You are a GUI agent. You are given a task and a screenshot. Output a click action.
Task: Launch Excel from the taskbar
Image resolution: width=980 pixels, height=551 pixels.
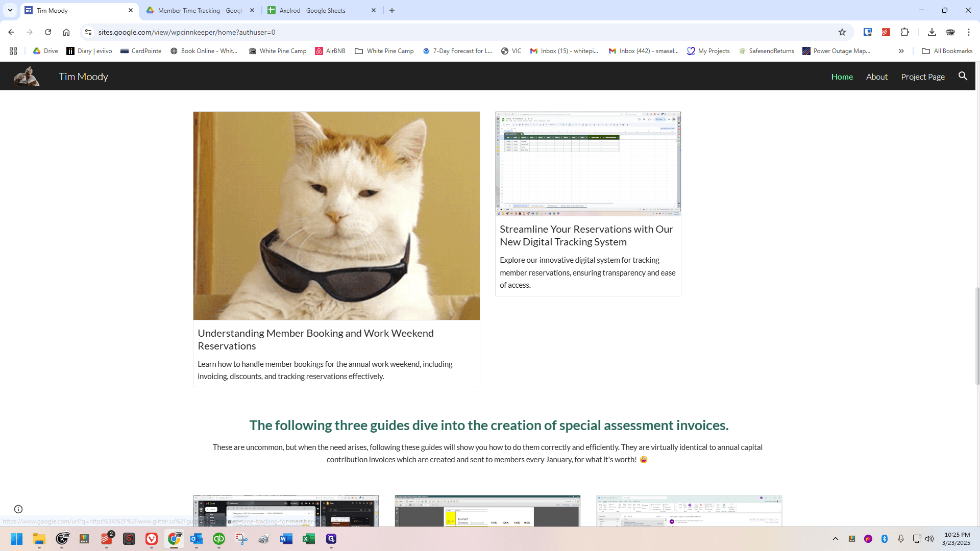point(309,539)
